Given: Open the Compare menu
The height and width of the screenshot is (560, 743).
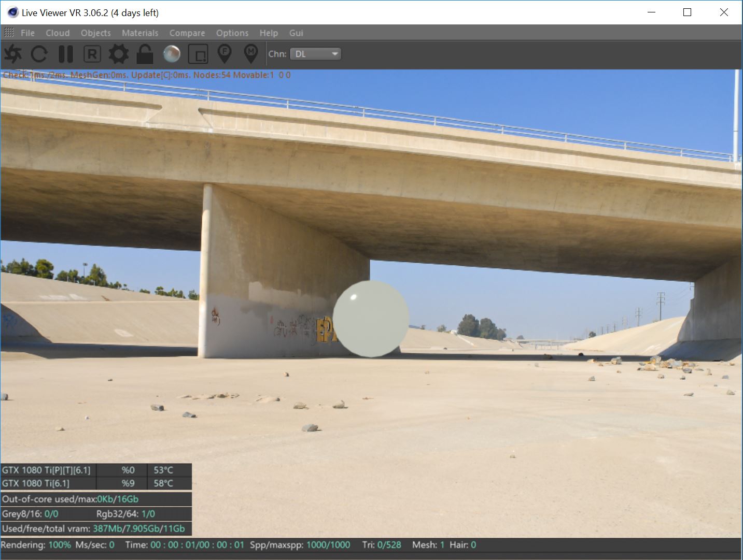Looking at the screenshot, I should click(x=187, y=33).
